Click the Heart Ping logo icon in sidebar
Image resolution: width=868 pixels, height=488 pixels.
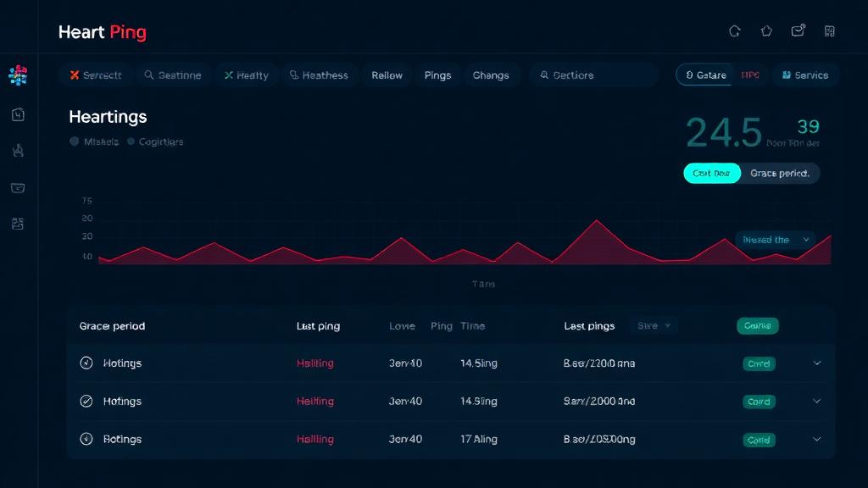pyautogui.click(x=18, y=75)
